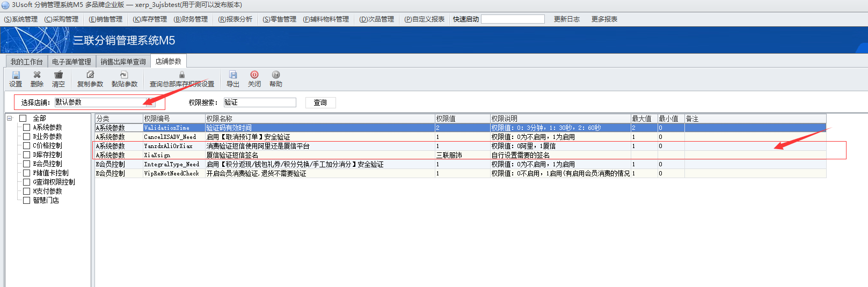Tick the D库存控制 checkbox
Viewport: 868px width, 287px height.
[26, 154]
